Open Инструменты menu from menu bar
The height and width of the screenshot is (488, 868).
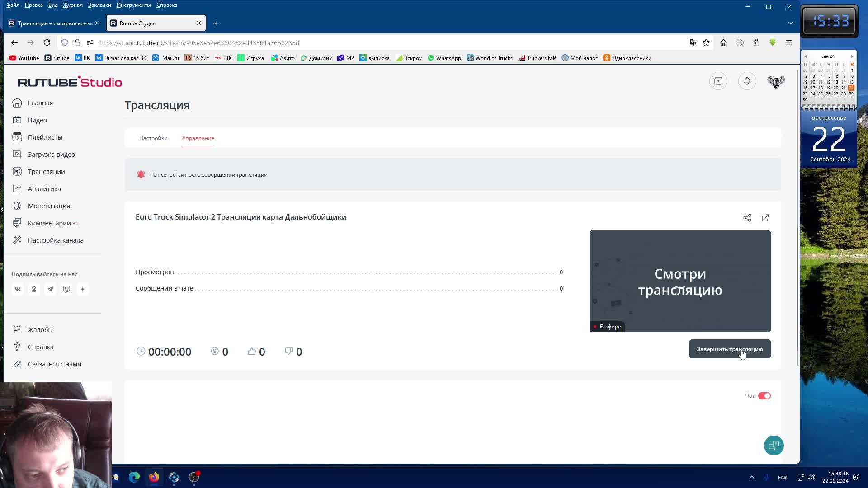133,5
